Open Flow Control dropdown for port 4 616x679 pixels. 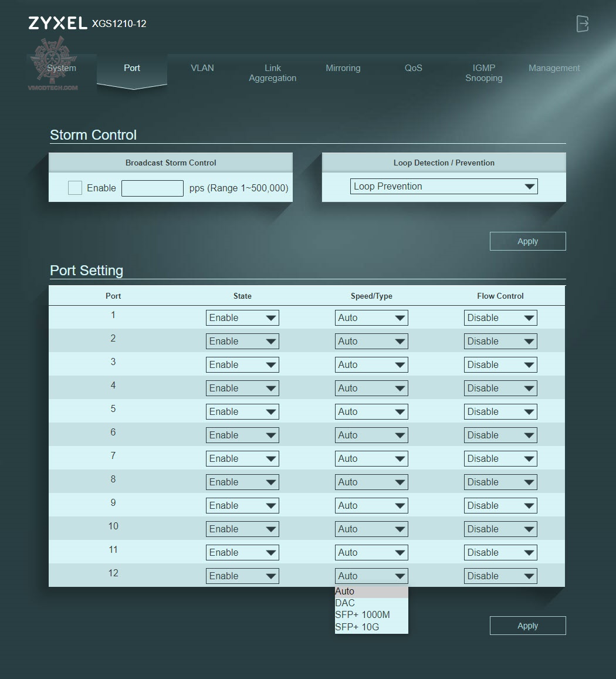[500, 388]
